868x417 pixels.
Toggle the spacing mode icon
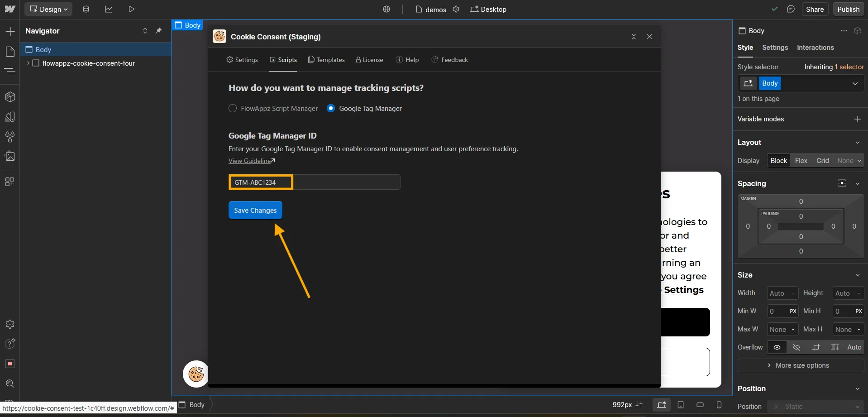click(842, 183)
